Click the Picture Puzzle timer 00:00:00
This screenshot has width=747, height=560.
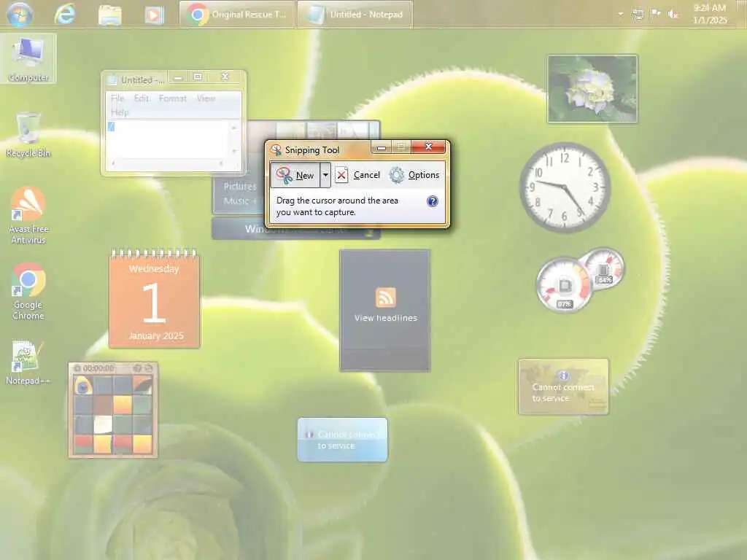98,368
